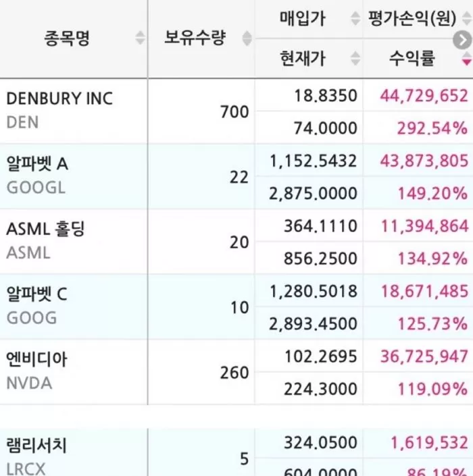This screenshot has height=476, width=473.
Task: Click the sort arrows beside 평가손익(원) header
Action: 466,20
